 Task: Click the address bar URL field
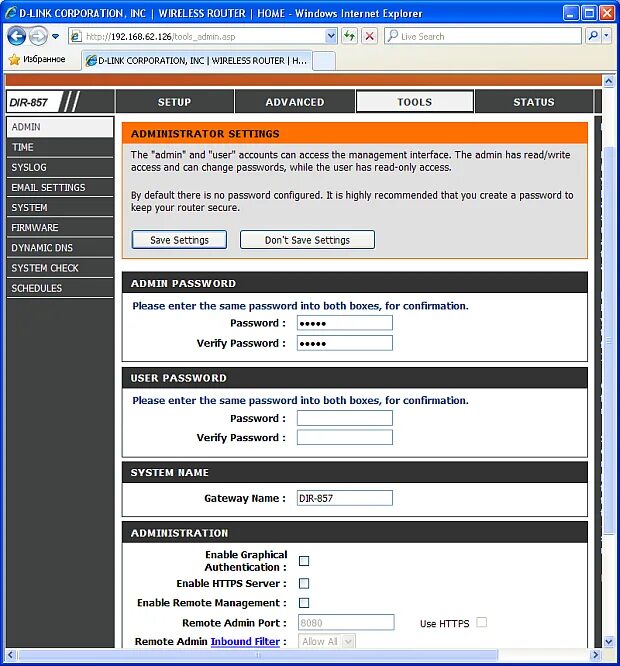[x=204, y=37]
